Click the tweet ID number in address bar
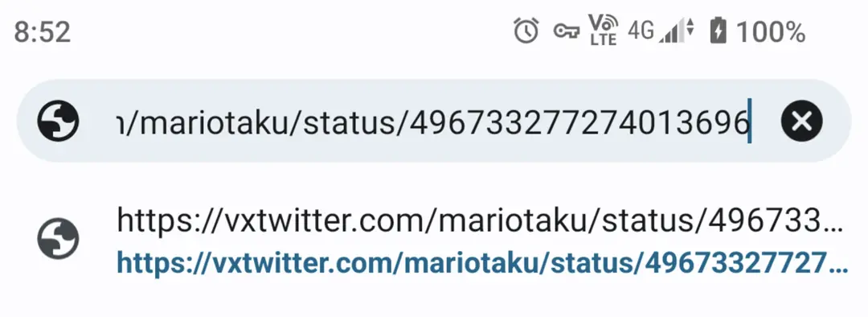The height and width of the screenshot is (317, 868). (579, 122)
